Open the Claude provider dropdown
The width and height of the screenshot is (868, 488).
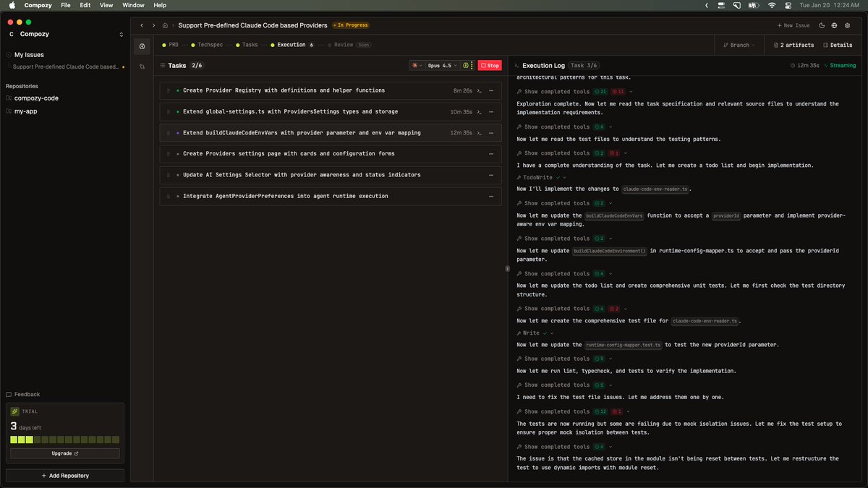(x=417, y=65)
